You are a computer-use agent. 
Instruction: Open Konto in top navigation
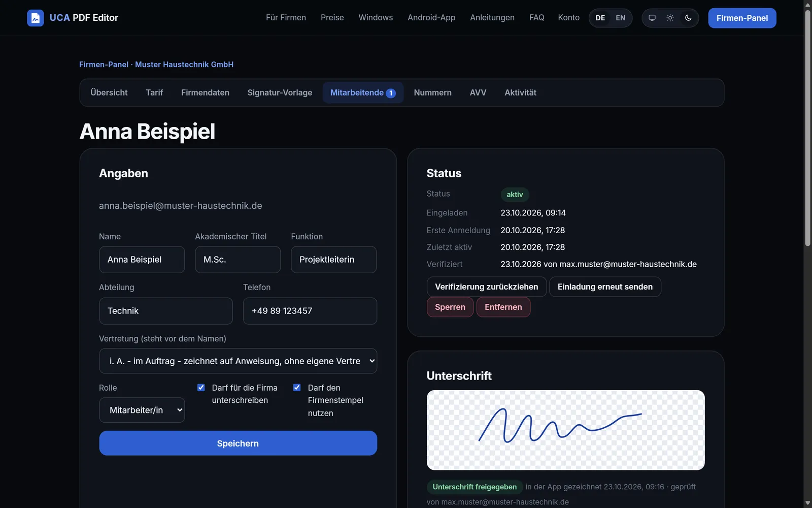click(568, 18)
